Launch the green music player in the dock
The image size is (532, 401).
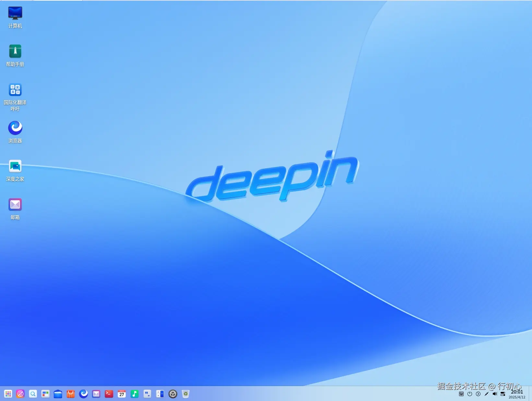[x=135, y=394]
